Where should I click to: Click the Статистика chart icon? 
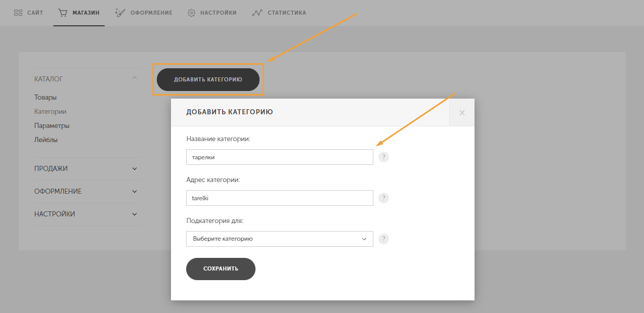coord(257,13)
